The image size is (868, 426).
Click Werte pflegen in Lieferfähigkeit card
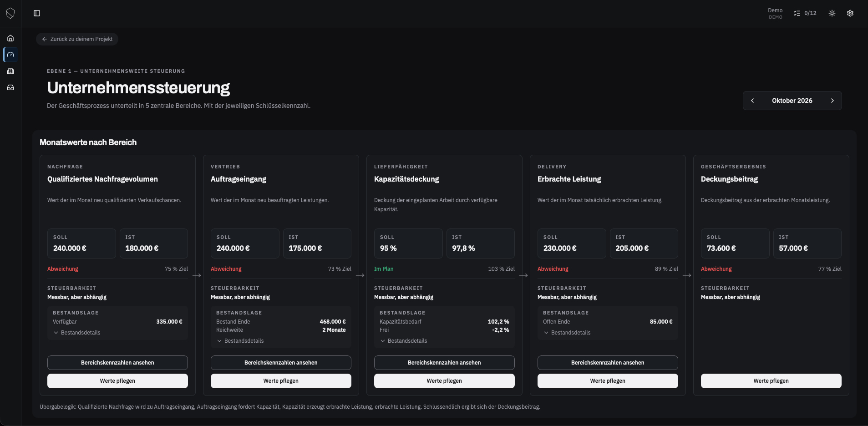444,381
